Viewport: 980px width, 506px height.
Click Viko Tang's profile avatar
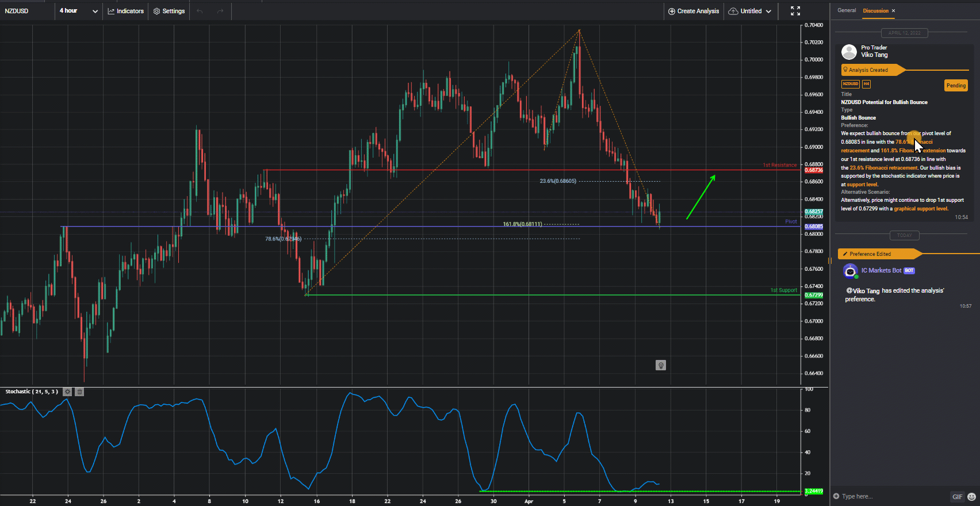pyautogui.click(x=849, y=52)
